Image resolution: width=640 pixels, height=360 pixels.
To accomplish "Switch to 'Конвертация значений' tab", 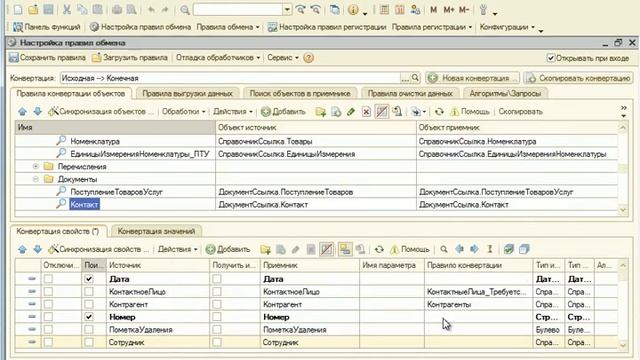I will click(156, 231).
